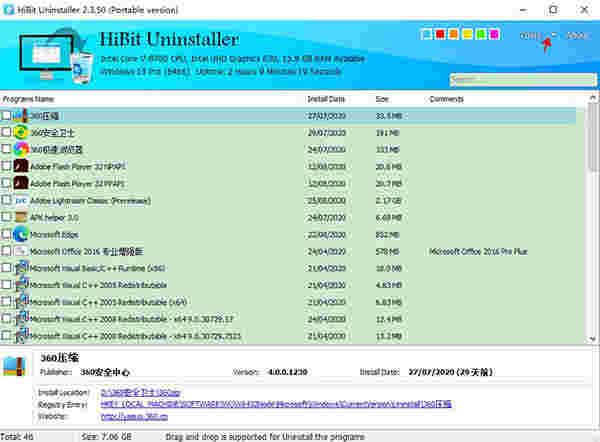Pick the yellow theme color swatch
Screen dimensions: 600x442
[x=467, y=34]
